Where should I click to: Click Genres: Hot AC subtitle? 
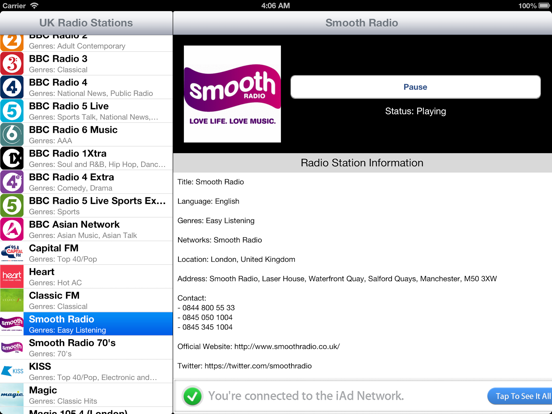pos(55,283)
